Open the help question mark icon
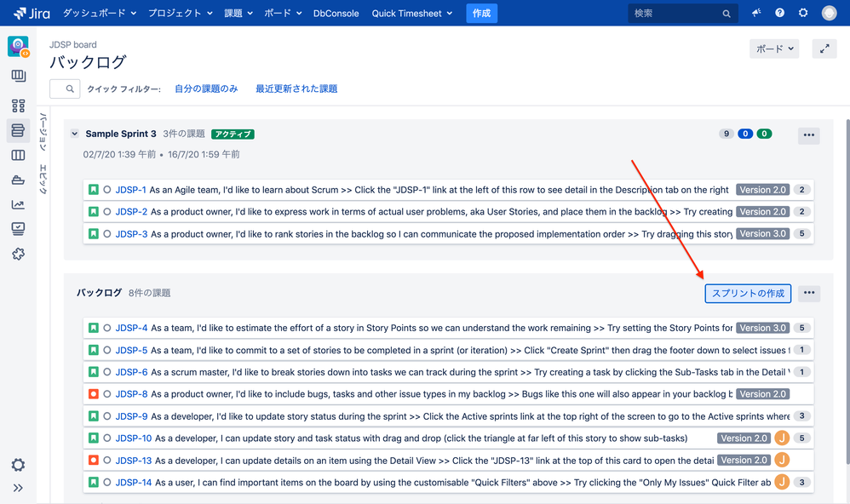This screenshot has height=504, width=850. (779, 13)
